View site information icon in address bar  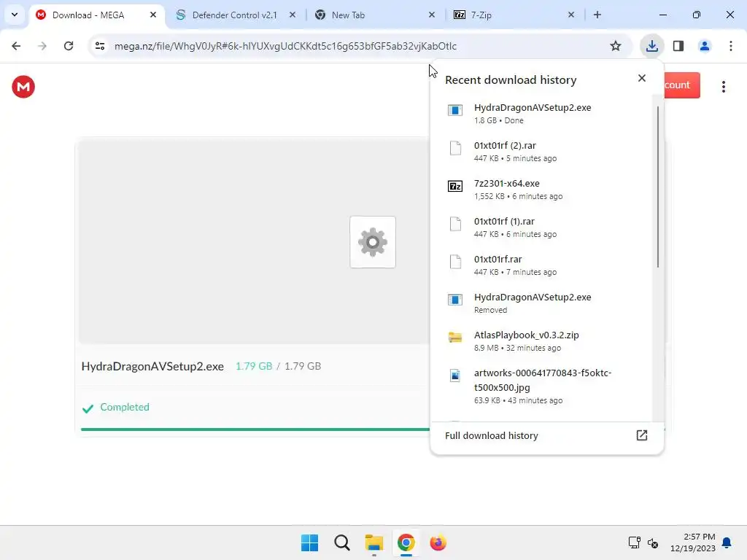point(99,46)
